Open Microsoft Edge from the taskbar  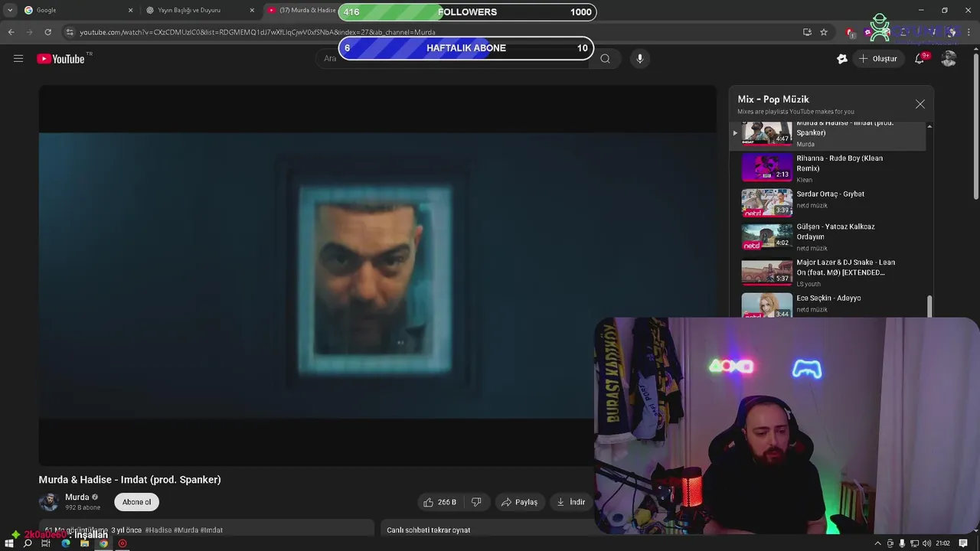(x=65, y=543)
